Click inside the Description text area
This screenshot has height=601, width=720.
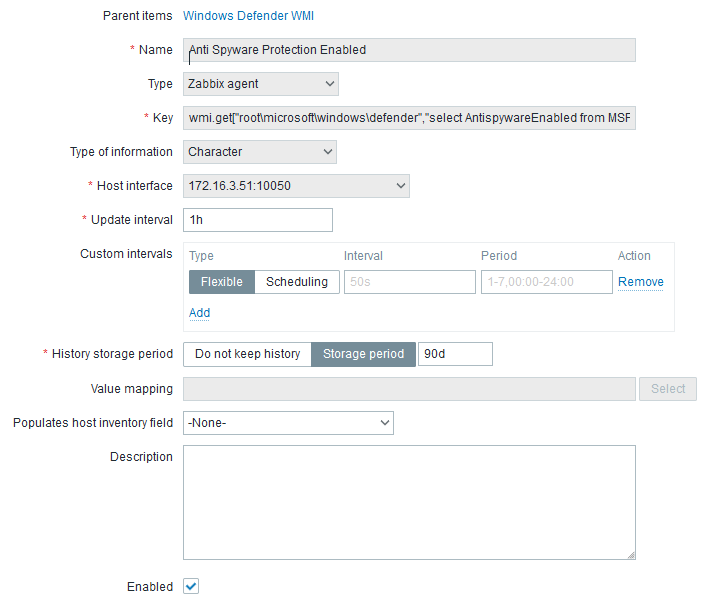click(409, 502)
